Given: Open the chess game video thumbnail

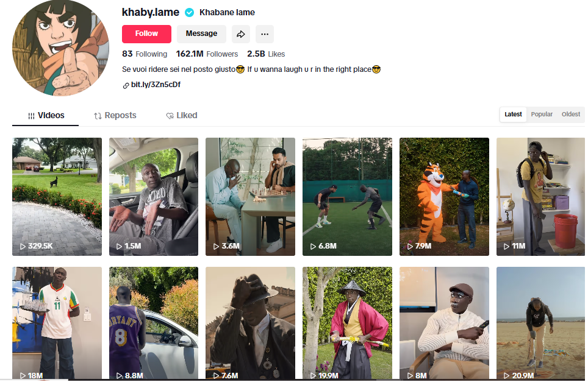Looking at the screenshot, I should [x=250, y=197].
